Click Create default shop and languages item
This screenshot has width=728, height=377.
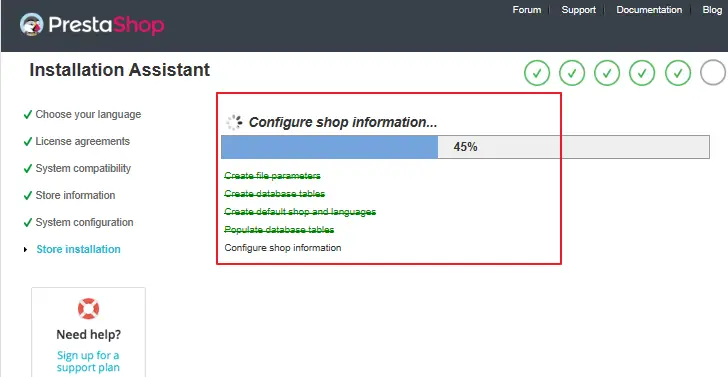[300, 212]
